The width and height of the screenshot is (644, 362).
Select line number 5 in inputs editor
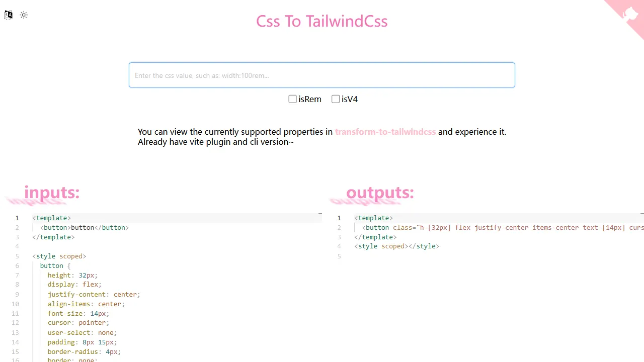point(17,256)
